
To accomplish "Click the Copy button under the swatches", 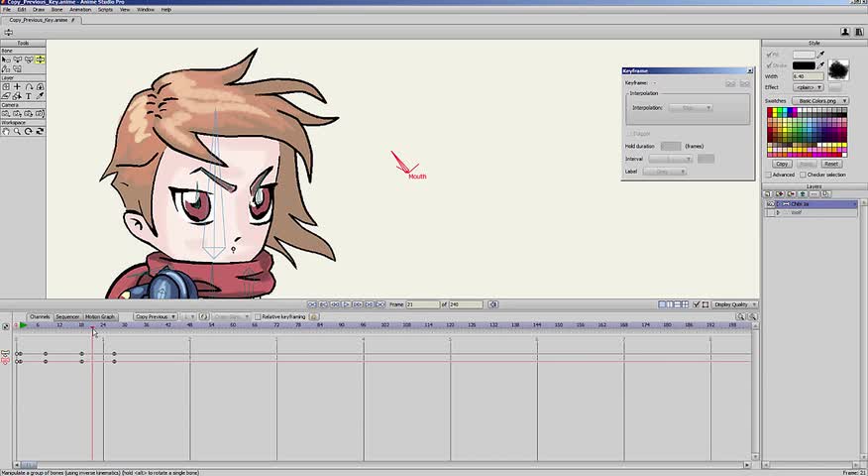I will coord(782,164).
